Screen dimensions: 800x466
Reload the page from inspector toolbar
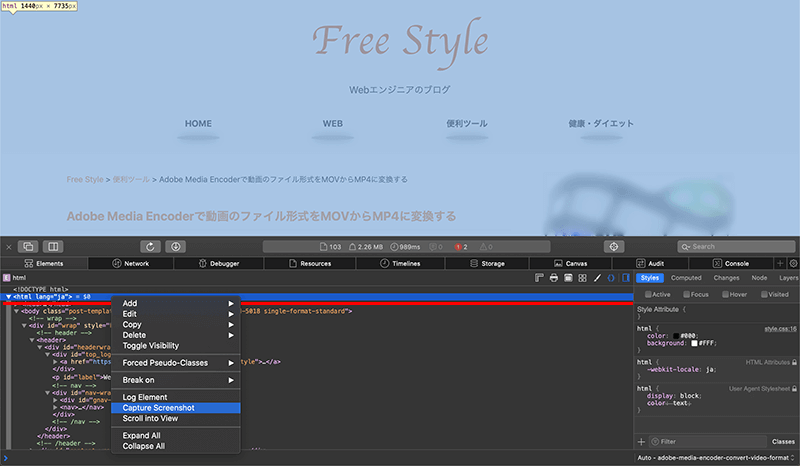150,247
